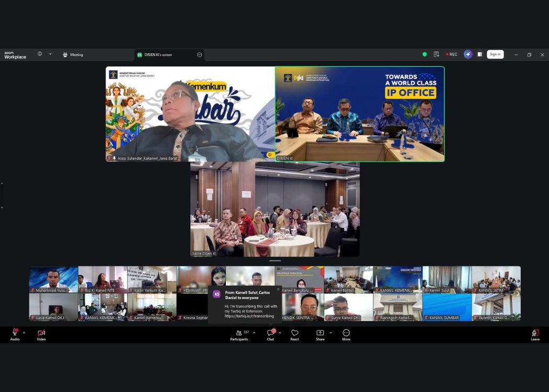Switch to the Meeting tab
This screenshot has width=549, height=392.
[x=73, y=54]
